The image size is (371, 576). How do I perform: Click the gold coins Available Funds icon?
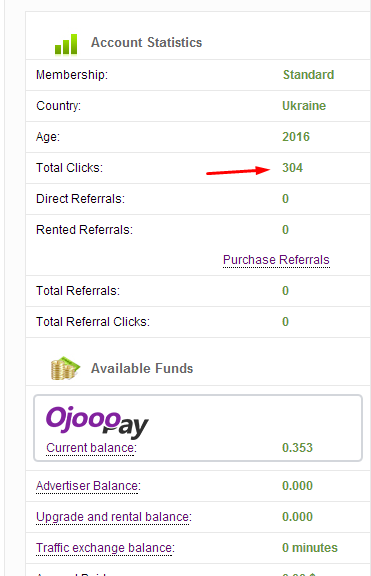coord(65,368)
